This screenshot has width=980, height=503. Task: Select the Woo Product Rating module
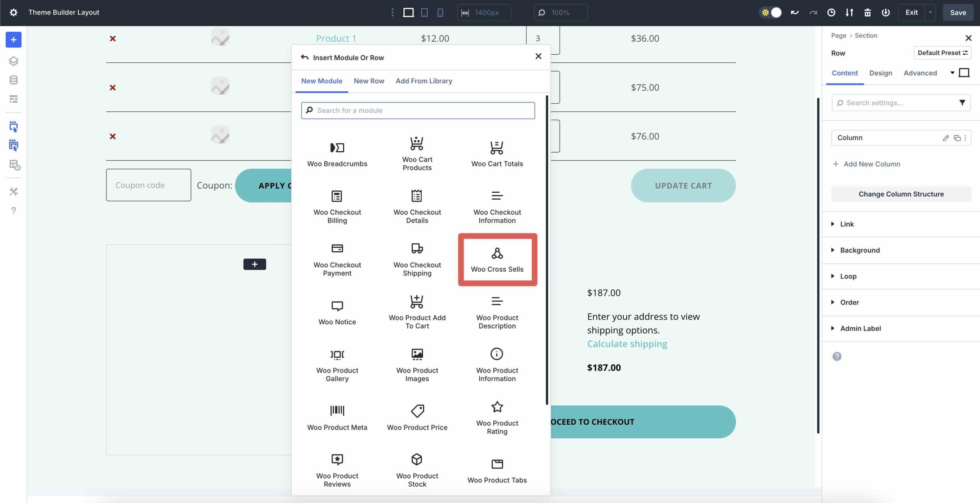(497, 417)
